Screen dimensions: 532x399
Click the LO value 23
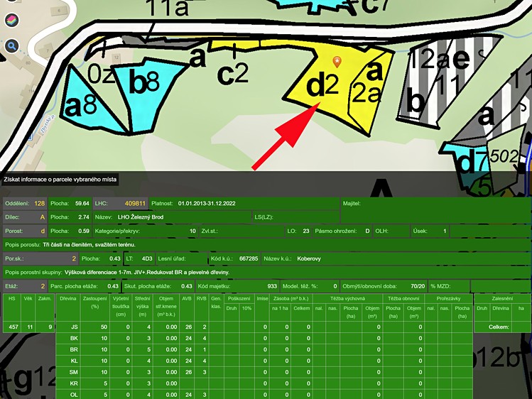point(305,231)
